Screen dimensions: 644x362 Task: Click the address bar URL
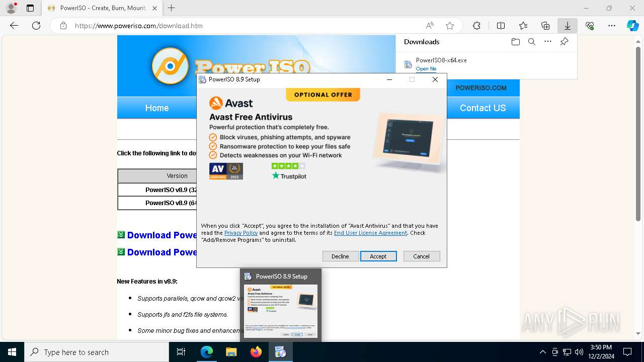pyautogui.click(x=139, y=26)
